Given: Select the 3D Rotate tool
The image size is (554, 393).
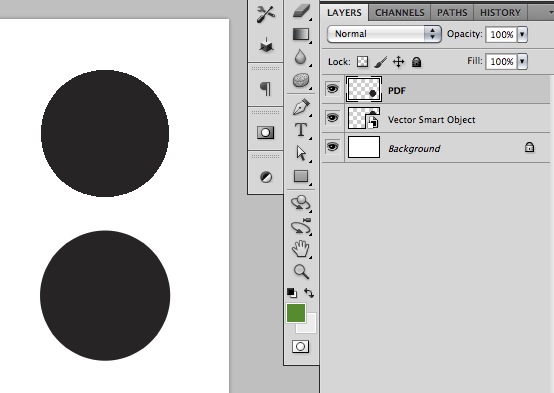Looking at the screenshot, I should tap(301, 203).
